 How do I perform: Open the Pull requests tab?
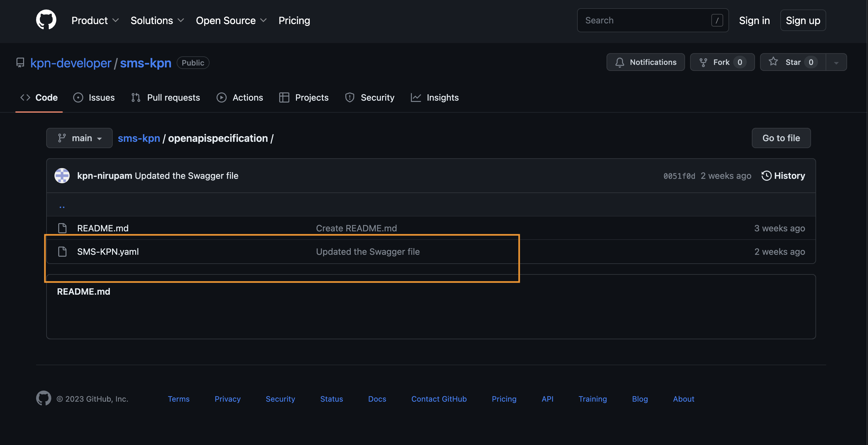(166, 97)
